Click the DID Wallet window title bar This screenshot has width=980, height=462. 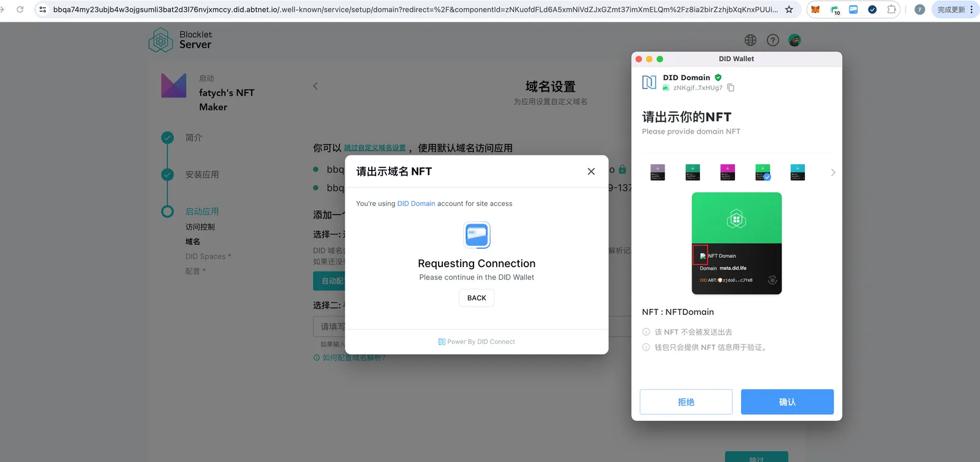click(737, 59)
